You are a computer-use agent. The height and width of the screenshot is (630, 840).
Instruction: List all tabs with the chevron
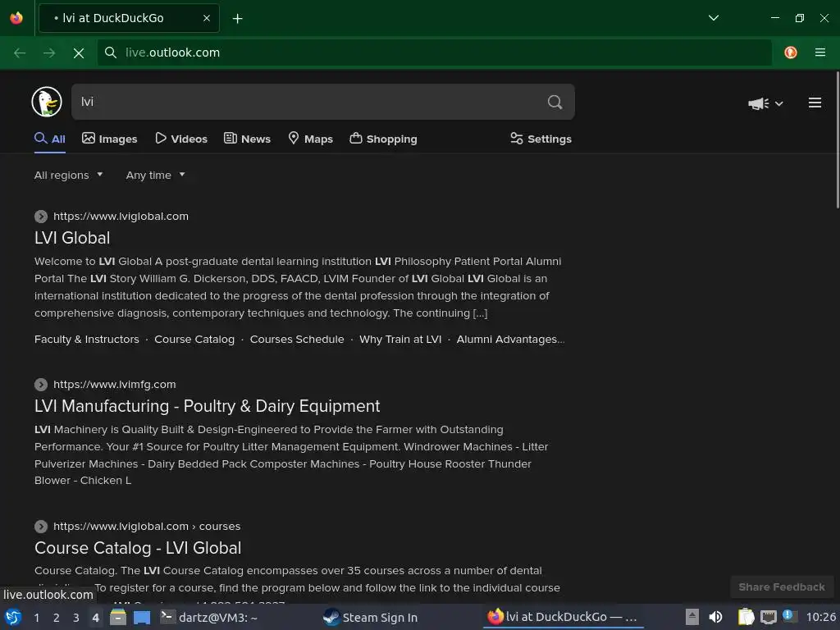(x=714, y=18)
